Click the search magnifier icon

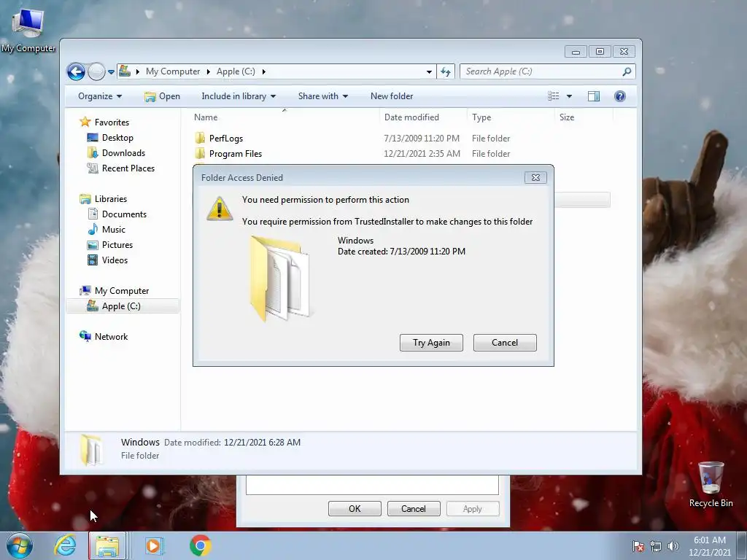pos(627,71)
